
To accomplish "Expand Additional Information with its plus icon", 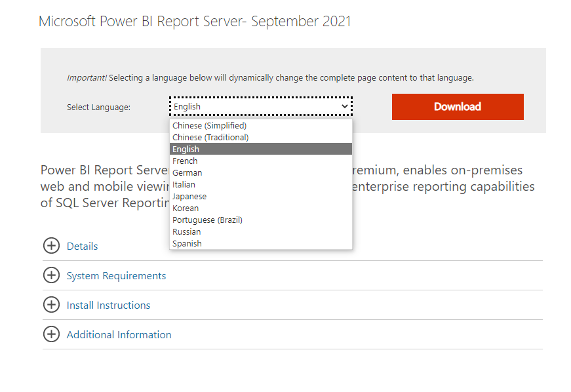I will [51, 334].
